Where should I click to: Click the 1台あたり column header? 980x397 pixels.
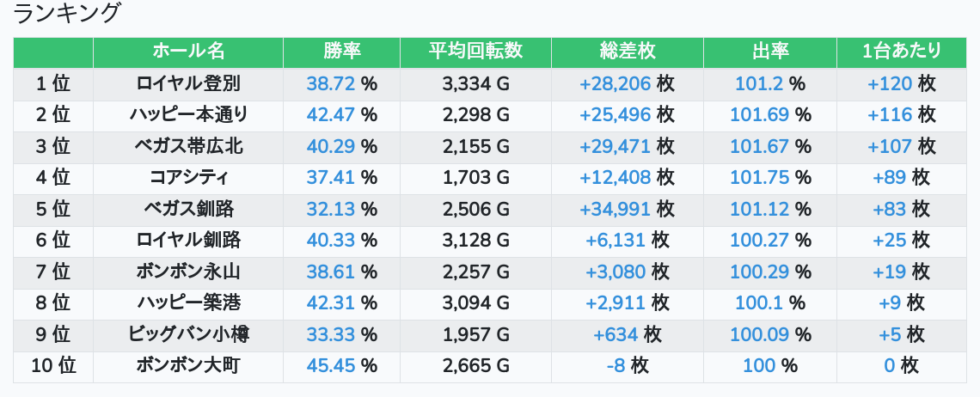click(902, 52)
